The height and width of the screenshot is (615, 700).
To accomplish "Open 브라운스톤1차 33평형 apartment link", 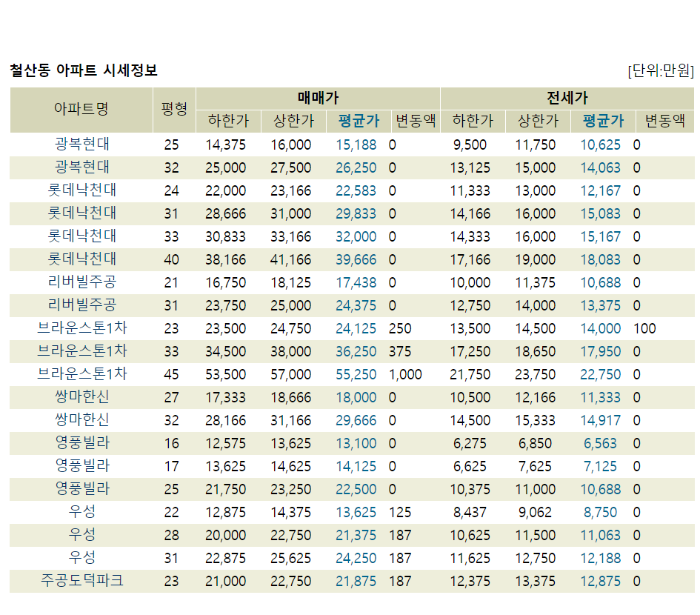I will pos(81,351).
